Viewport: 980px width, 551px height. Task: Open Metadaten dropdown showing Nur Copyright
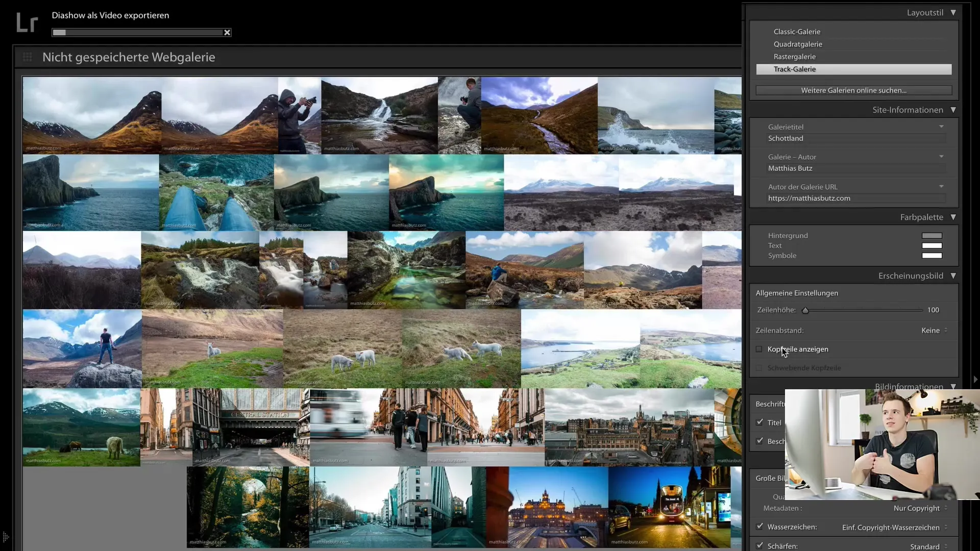[x=920, y=508]
